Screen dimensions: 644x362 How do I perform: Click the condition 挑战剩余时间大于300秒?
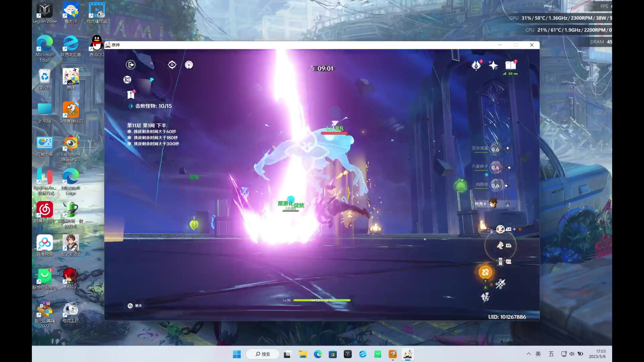(x=156, y=144)
